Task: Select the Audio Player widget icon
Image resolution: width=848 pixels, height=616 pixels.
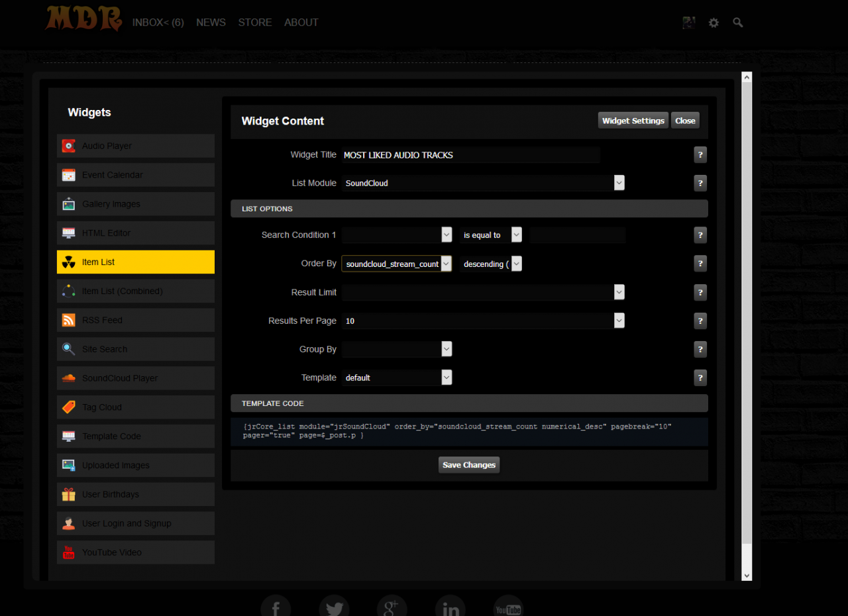Action: pos(68,146)
